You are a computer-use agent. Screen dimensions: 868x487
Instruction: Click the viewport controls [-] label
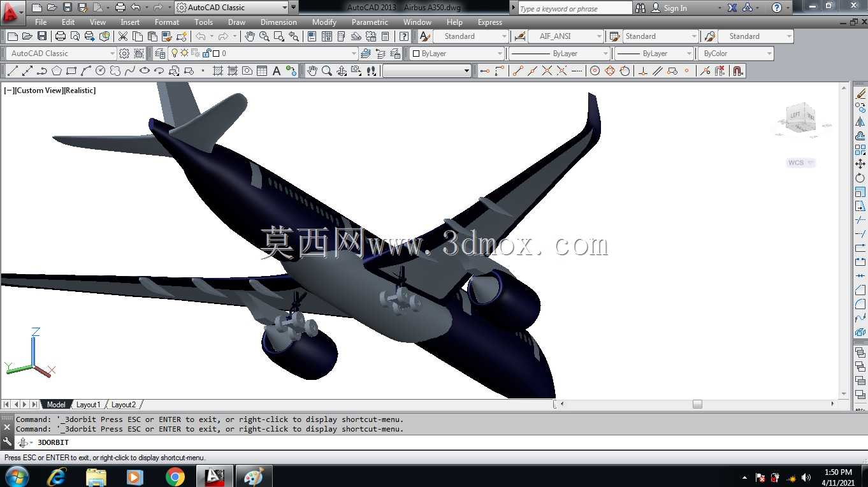coord(9,91)
